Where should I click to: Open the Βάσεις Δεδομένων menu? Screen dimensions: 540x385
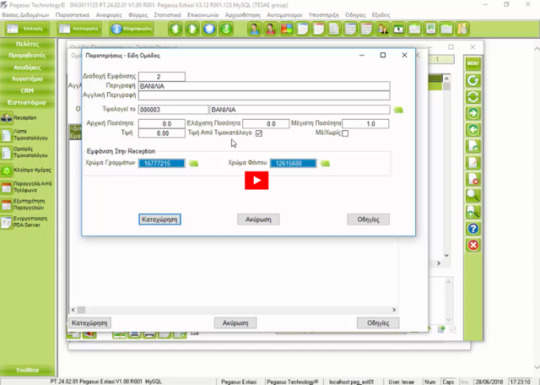pyautogui.click(x=25, y=15)
